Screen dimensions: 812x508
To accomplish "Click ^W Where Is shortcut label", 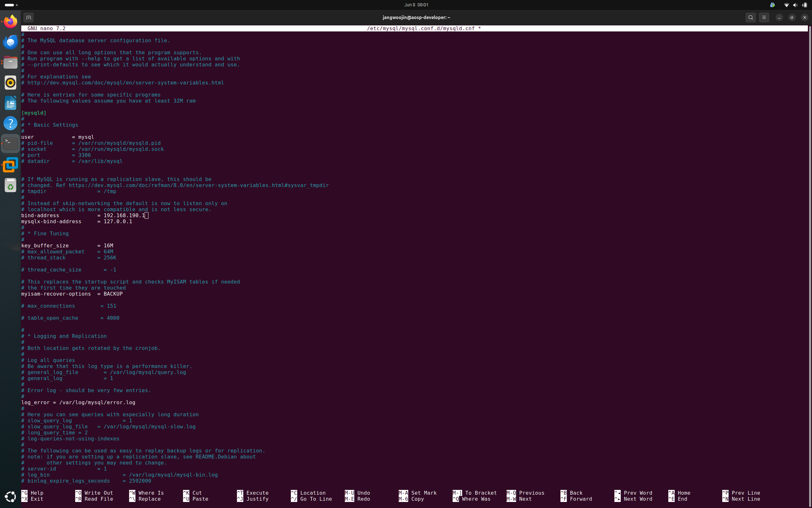I will coord(147,493).
